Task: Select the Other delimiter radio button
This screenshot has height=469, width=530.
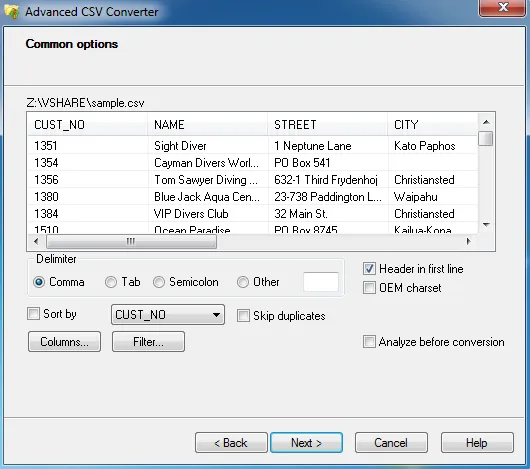Action: coord(243,282)
